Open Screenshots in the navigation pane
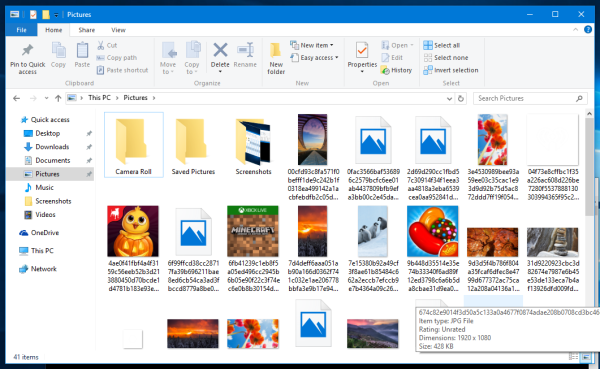The width and height of the screenshot is (600, 369). pyautogui.click(x=53, y=201)
